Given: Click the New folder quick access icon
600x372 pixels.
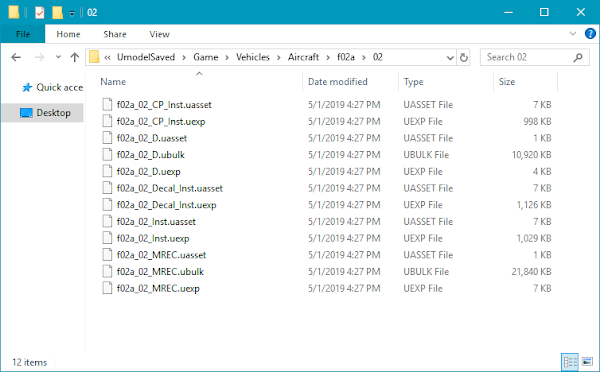Looking at the screenshot, I should [57, 13].
